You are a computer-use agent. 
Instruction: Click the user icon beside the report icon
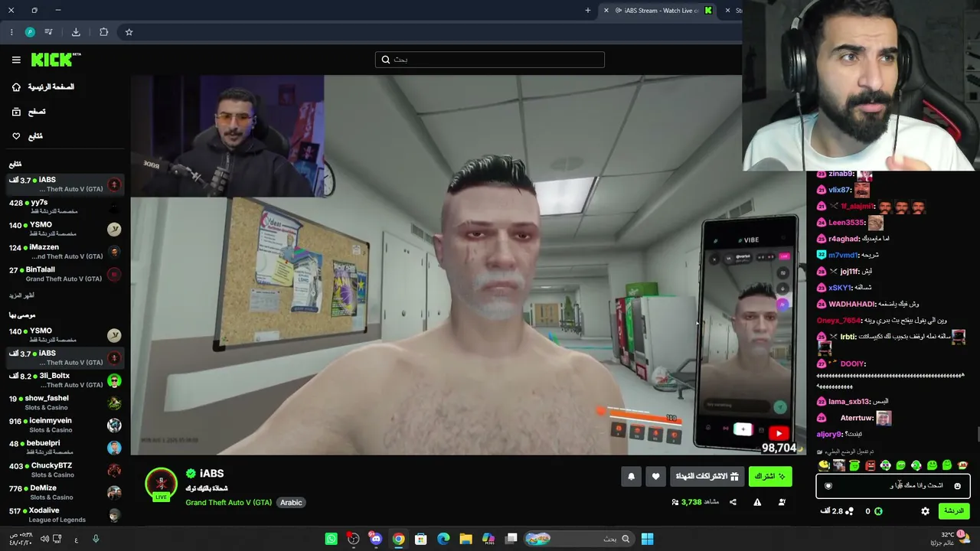(x=782, y=502)
